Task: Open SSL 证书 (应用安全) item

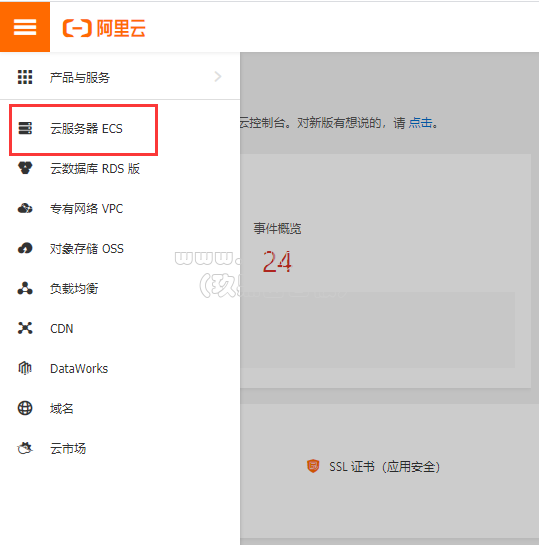Action: click(373, 466)
